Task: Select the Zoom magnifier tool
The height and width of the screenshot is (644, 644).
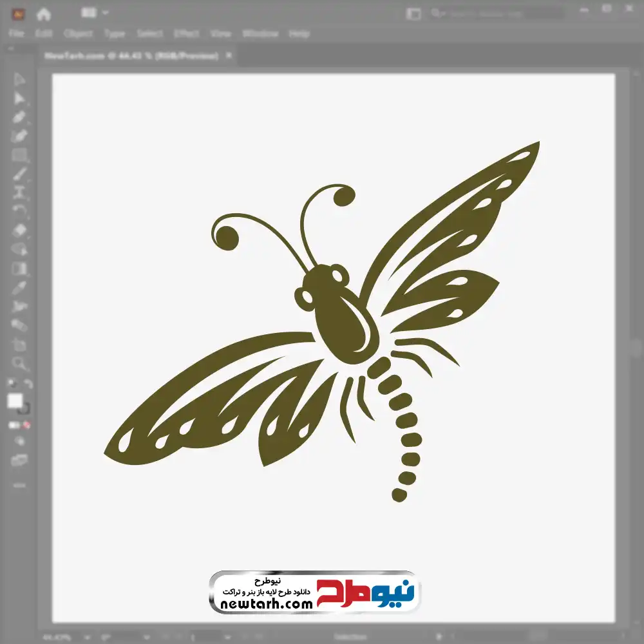Action: (x=19, y=363)
